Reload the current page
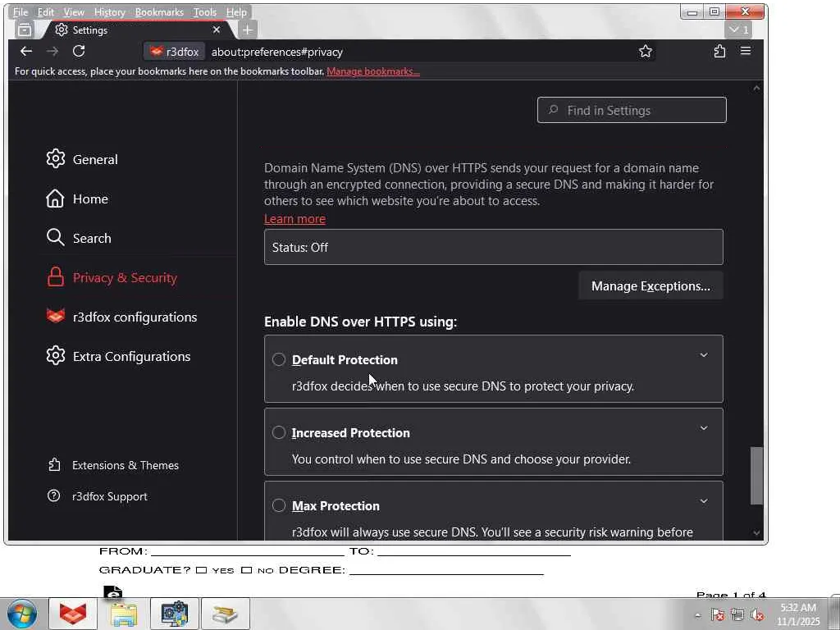Viewport: 840px width, 630px height. point(79,52)
